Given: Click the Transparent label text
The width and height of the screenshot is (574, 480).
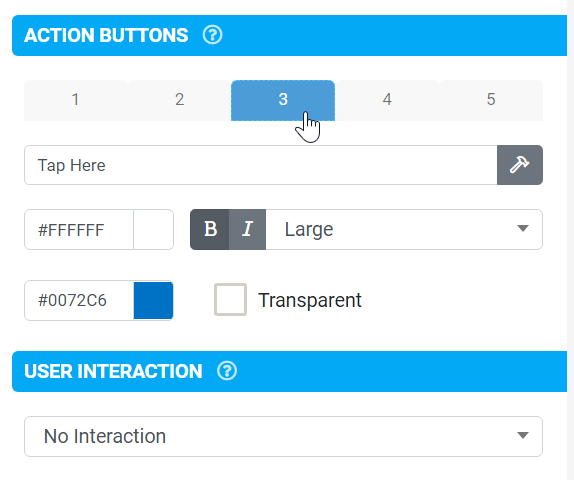Looking at the screenshot, I should tap(310, 301).
